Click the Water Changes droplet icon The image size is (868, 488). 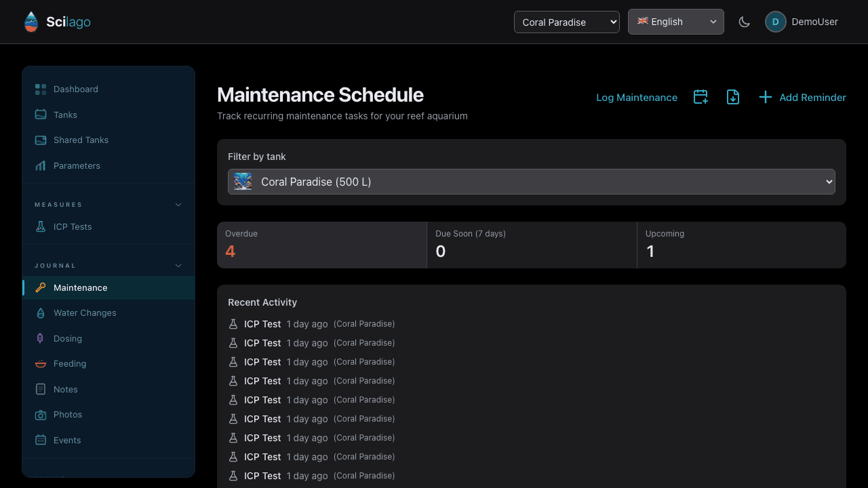click(x=41, y=313)
